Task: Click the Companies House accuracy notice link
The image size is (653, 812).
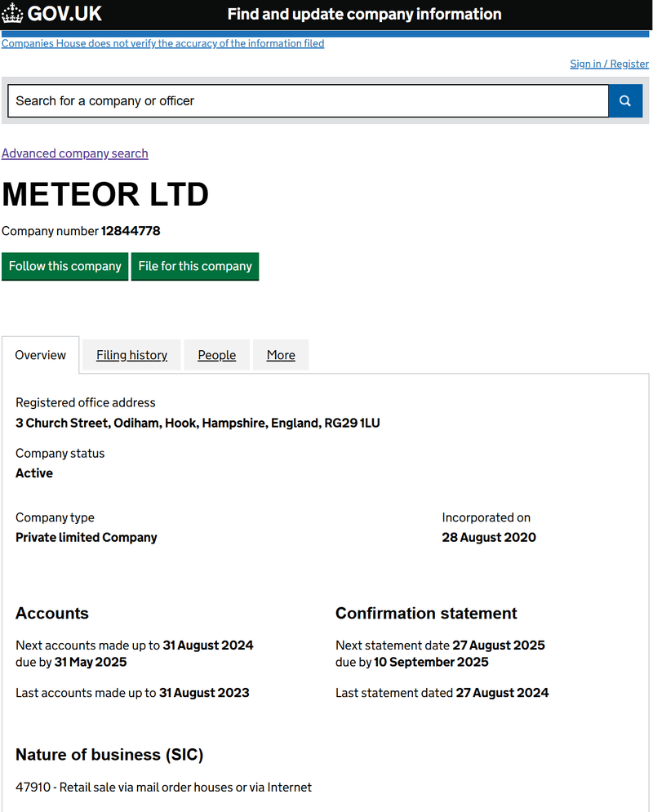Action: tap(162, 43)
